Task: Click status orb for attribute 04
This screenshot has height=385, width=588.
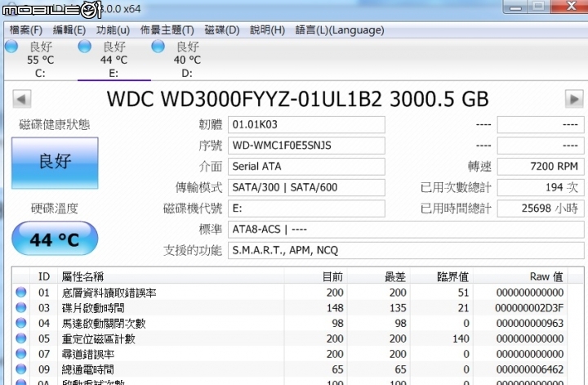Action: click(x=21, y=323)
